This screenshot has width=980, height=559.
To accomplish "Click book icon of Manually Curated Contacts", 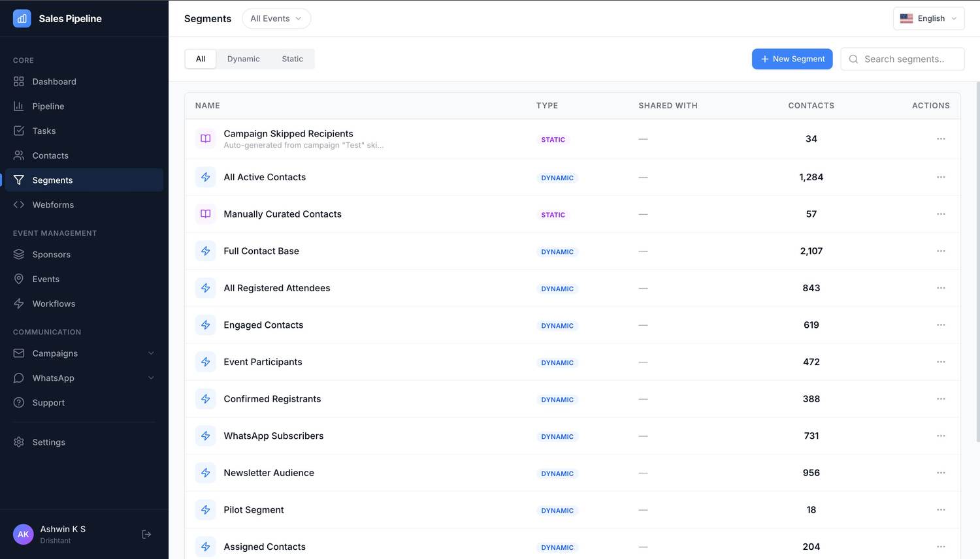I will click(206, 214).
